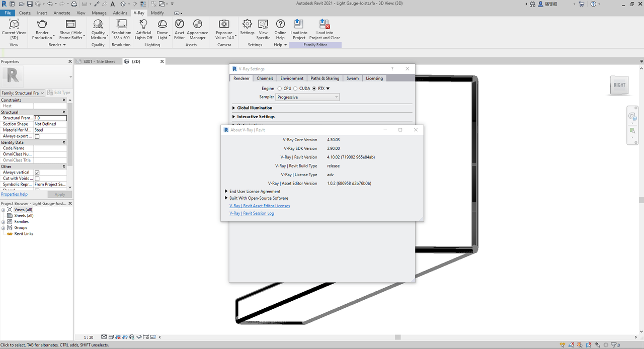
Task: Click the help question mark in title bar
Action: coord(593,4)
